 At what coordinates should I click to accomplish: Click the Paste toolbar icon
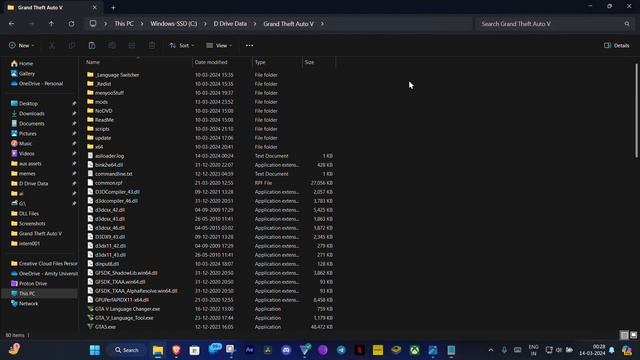point(92,45)
